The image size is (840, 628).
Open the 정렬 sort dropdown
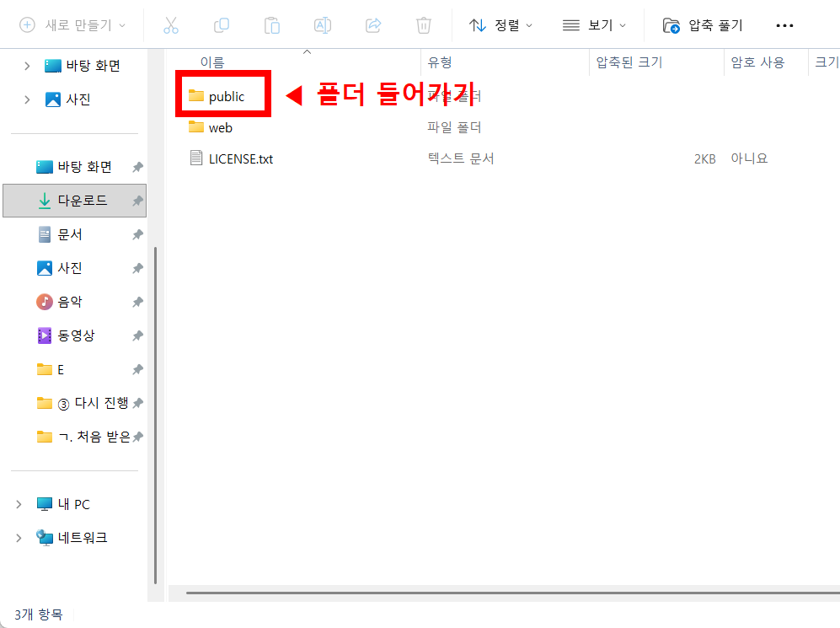(500, 25)
